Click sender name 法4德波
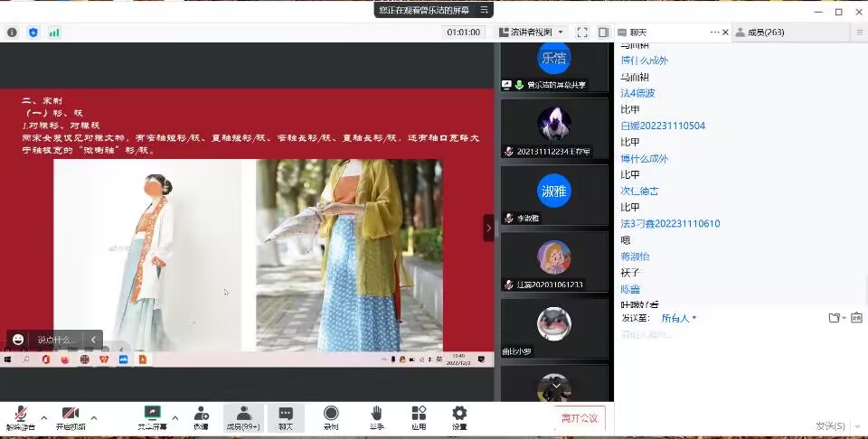The width and height of the screenshot is (868, 439). tap(637, 93)
